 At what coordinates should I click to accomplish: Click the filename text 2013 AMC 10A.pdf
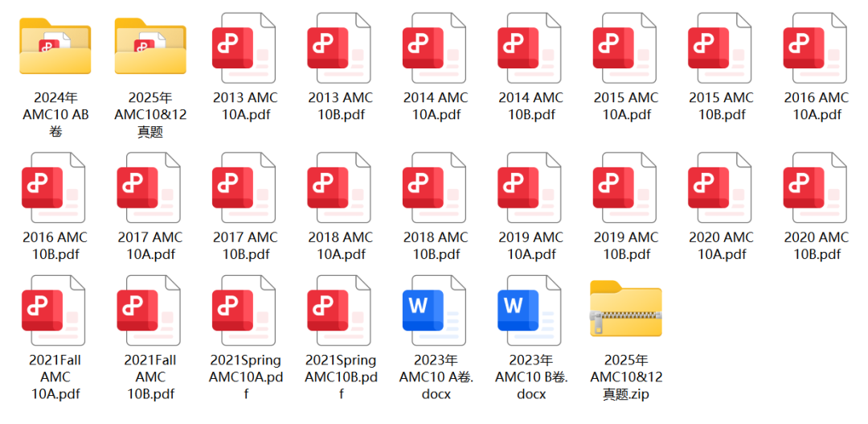click(246, 106)
